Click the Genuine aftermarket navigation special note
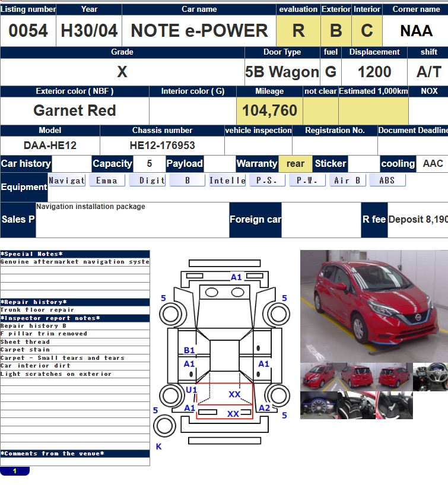Screen dimensions: 448x497 point(75,262)
